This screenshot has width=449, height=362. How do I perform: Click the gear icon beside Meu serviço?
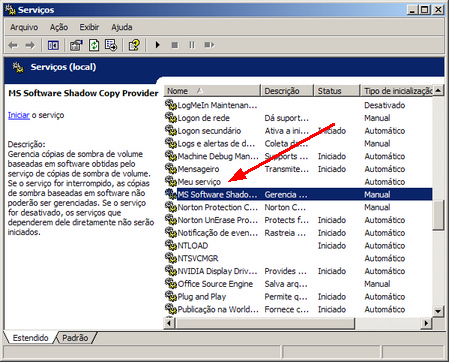click(x=171, y=181)
